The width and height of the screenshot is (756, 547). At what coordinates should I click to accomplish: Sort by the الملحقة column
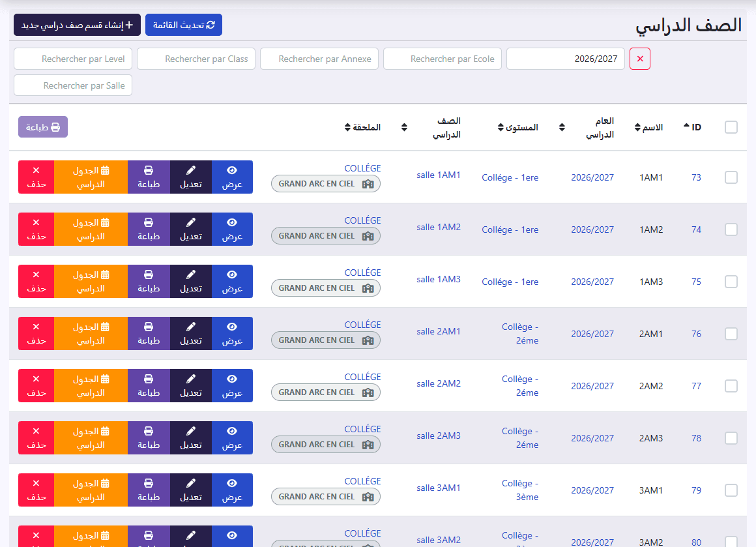362,127
